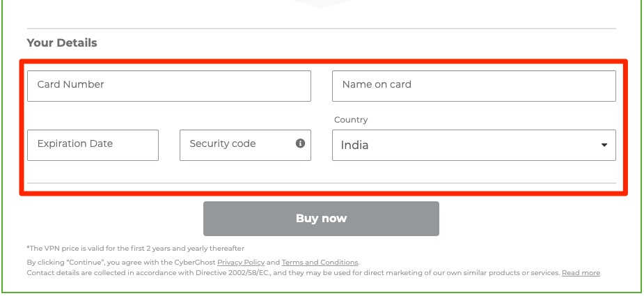Click the Directive 2002/58/EC contact details sentence
The height and width of the screenshot is (296, 644).
coord(293,273)
